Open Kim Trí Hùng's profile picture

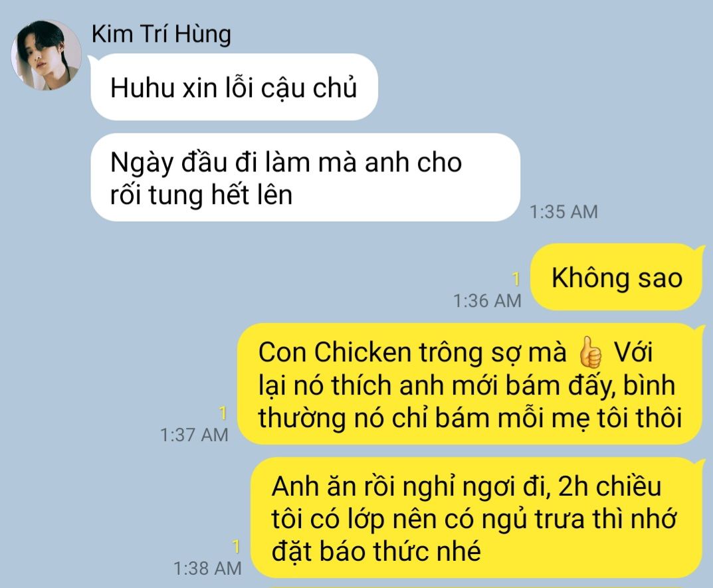point(47,55)
